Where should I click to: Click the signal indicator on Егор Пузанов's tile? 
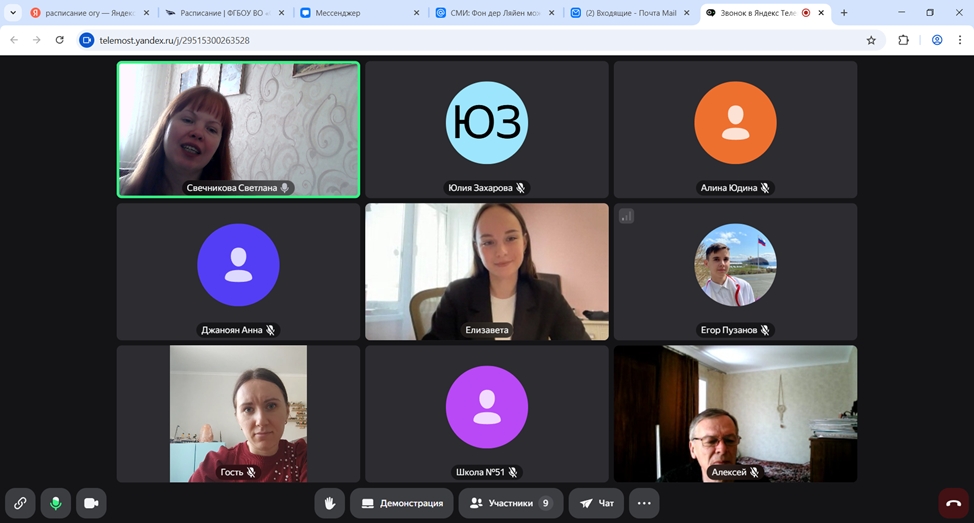[626, 216]
